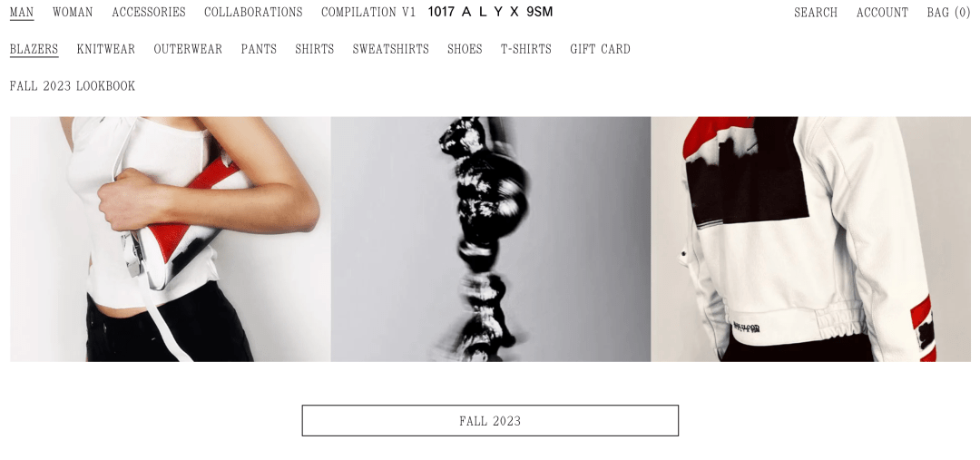Image resolution: width=980 pixels, height=460 pixels.
Task: Open the PANTS category
Action: pos(259,49)
